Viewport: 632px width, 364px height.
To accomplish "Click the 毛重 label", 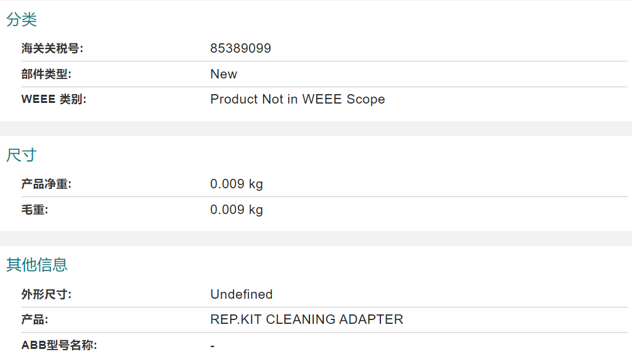I will point(35,210).
